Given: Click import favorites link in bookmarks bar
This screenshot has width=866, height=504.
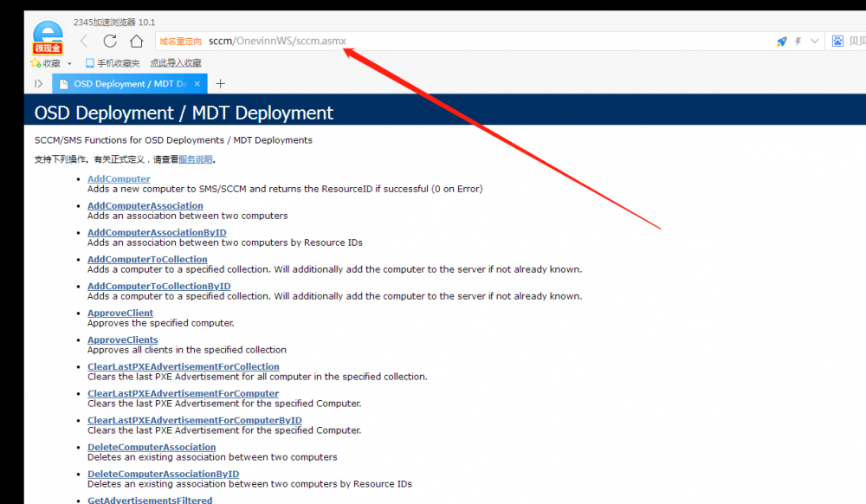Looking at the screenshot, I should [x=176, y=63].
